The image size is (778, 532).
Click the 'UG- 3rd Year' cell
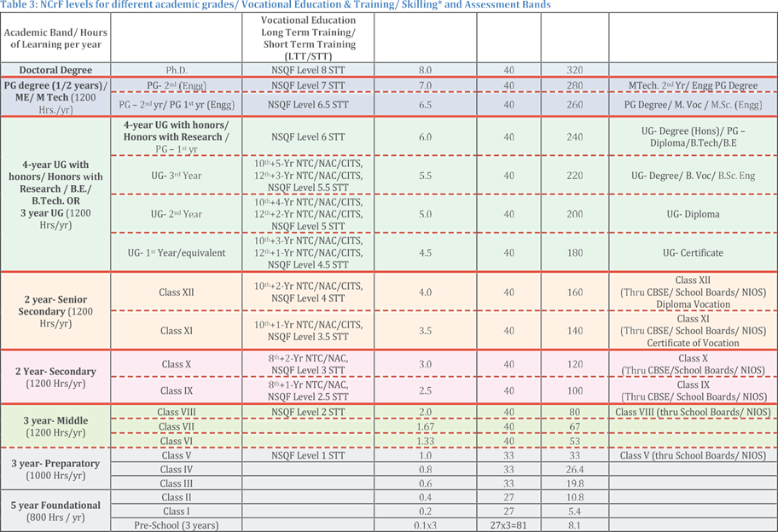pyautogui.click(x=176, y=176)
